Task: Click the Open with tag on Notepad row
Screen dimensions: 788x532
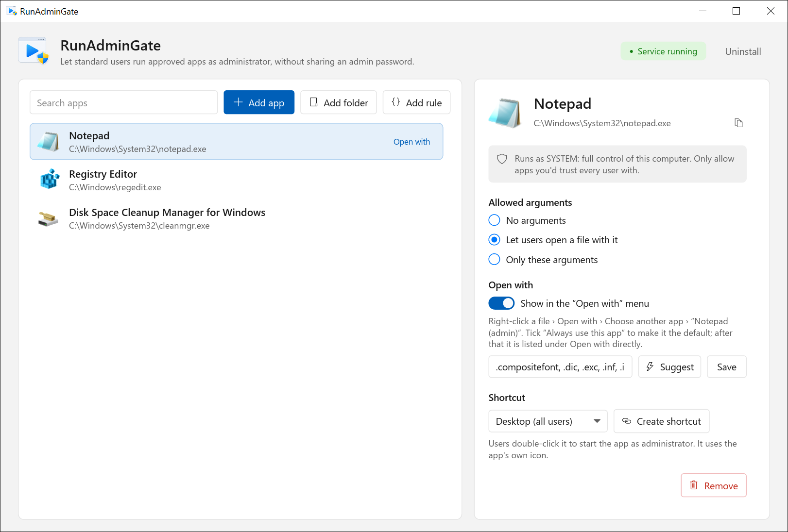Action: click(x=411, y=142)
